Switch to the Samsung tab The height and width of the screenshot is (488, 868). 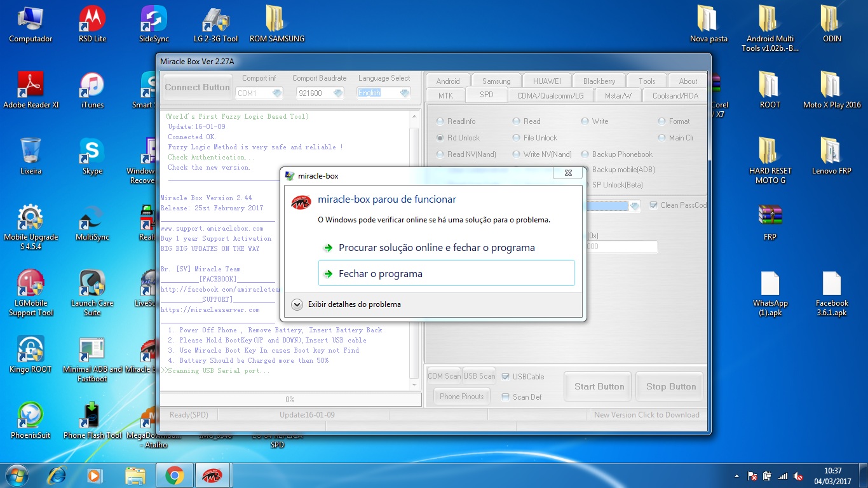496,81
